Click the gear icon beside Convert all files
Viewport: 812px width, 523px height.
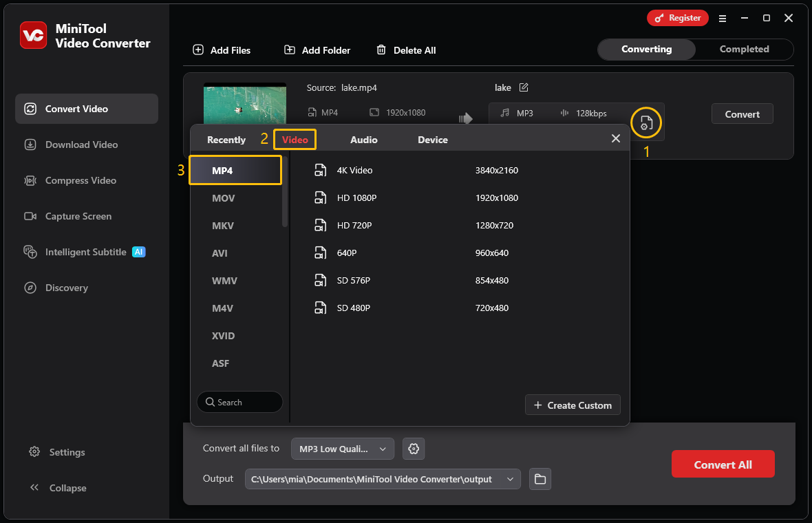[413, 449]
